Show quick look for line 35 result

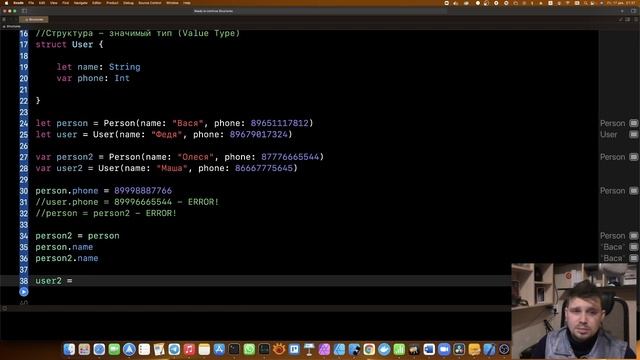click(x=633, y=247)
